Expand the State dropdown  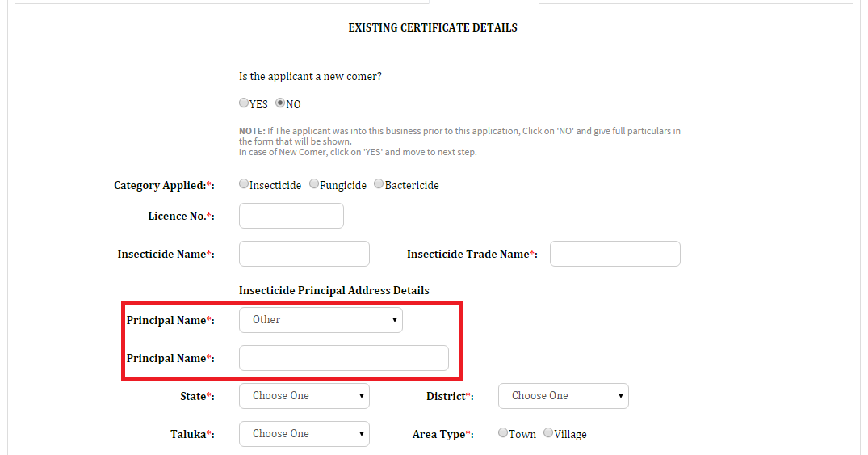[x=304, y=396]
